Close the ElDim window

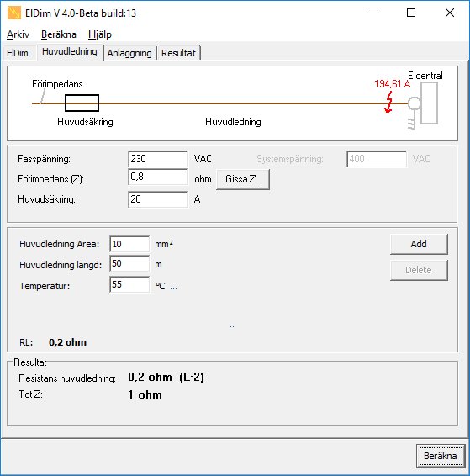pos(450,13)
